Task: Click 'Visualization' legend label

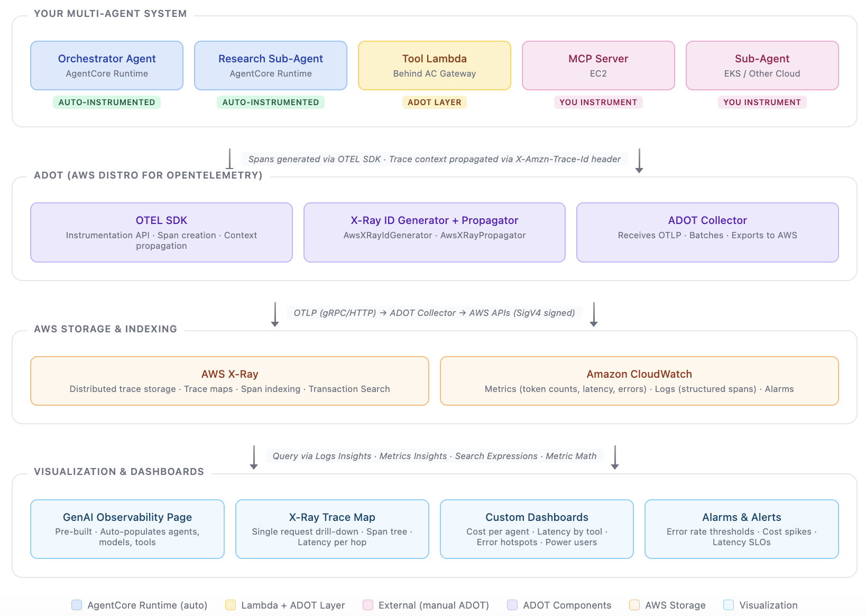Action: pyautogui.click(x=768, y=605)
